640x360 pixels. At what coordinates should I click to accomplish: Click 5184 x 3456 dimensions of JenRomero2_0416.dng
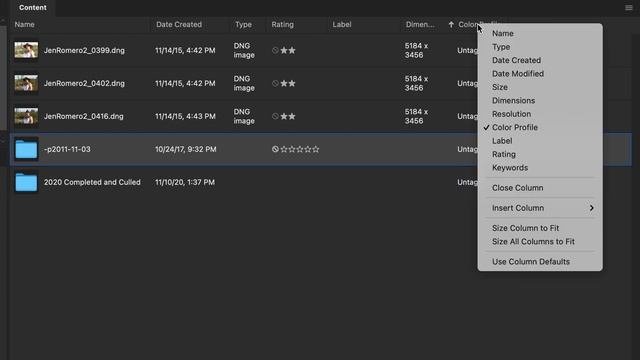pyautogui.click(x=416, y=116)
